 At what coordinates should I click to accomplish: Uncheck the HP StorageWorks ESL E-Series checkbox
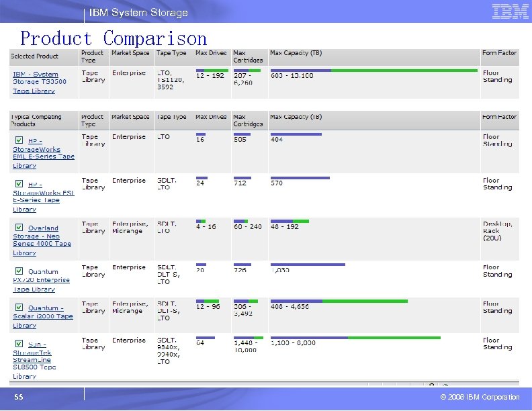click(x=19, y=184)
